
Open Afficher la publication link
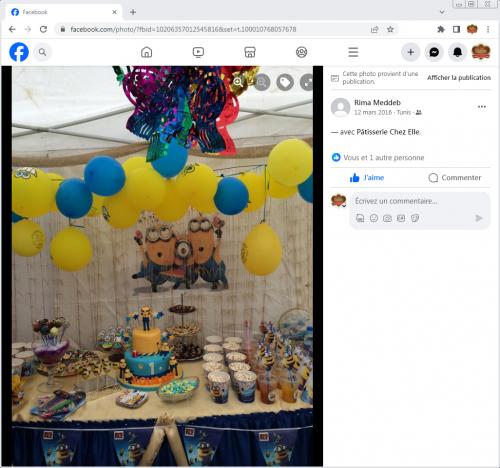(x=459, y=78)
